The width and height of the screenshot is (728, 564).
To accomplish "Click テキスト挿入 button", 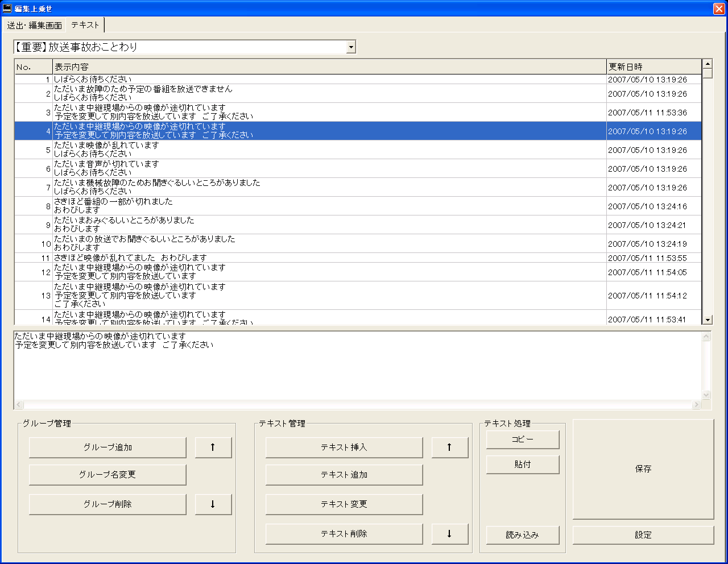I will (344, 447).
